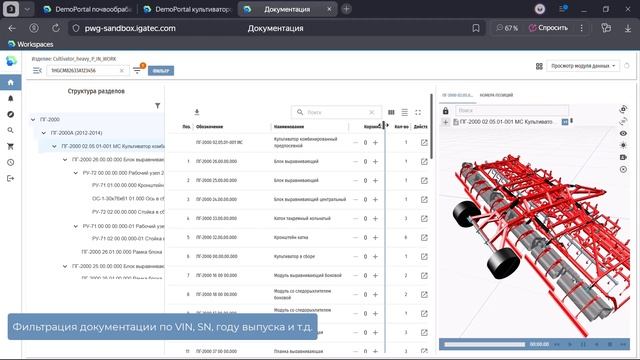
Task: Increase cart quantity for Каток тандемный кольчатый
Action: 376,218
